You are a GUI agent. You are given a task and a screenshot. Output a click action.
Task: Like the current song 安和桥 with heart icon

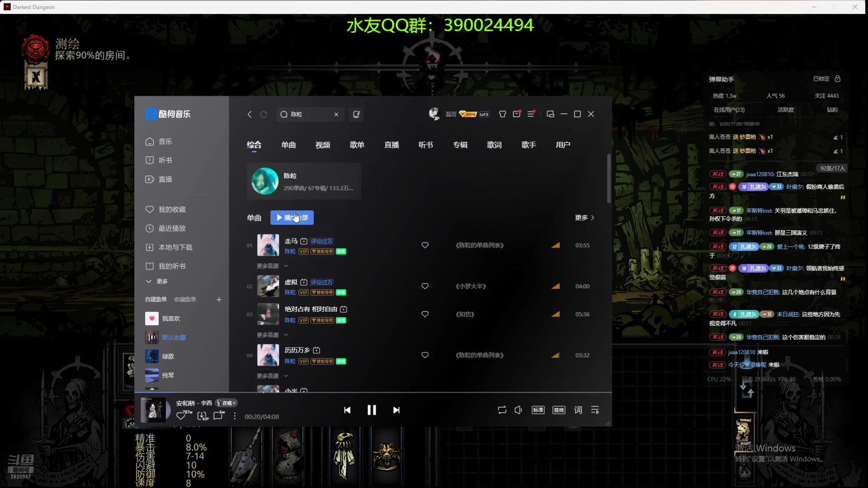(x=181, y=416)
